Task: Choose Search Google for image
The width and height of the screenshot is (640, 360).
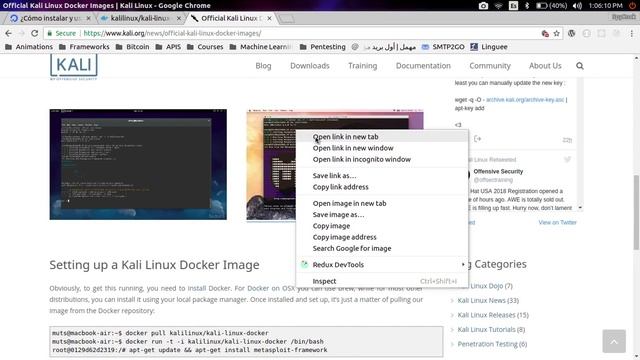Action: click(x=382, y=248)
